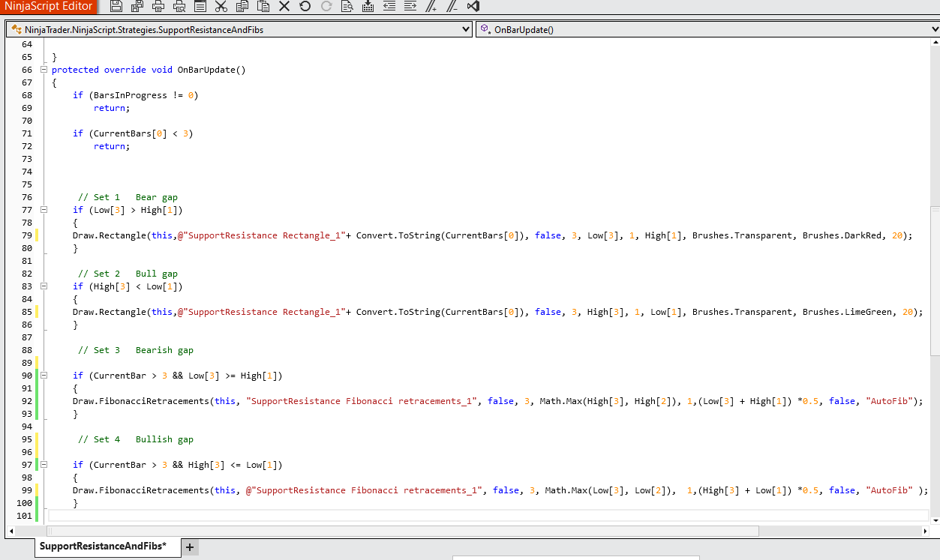The height and width of the screenshot is (560, 940).
Task: Click the '// Set 4 Bullish gap' comment
Action: point(136,439)
